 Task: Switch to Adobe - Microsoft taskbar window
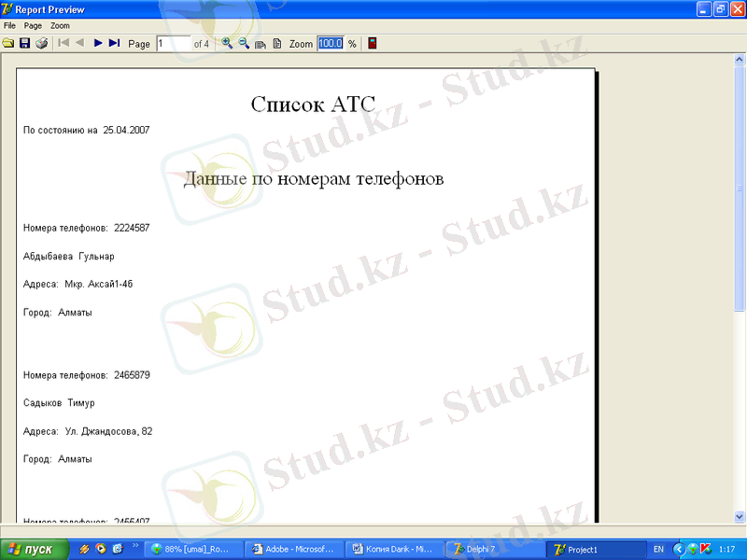click(295, 550)
